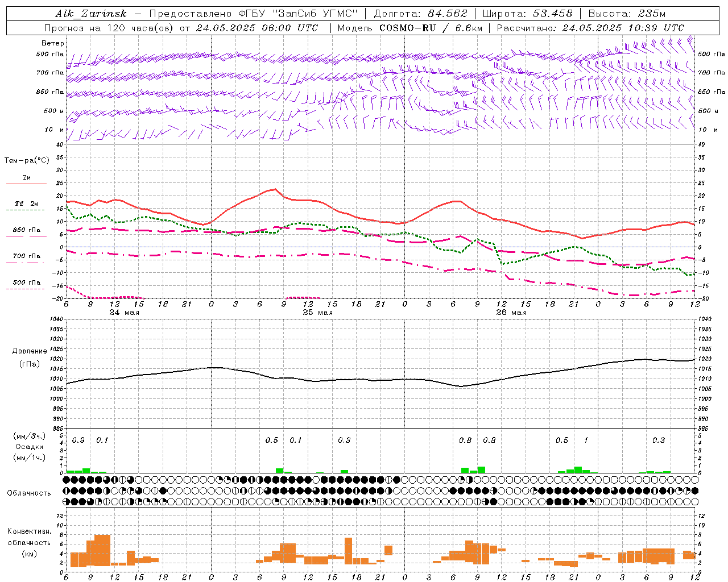Click the Тем-ра(°C) axis title
This screenshot has width=728, height=582.
(x=27, y=161)
